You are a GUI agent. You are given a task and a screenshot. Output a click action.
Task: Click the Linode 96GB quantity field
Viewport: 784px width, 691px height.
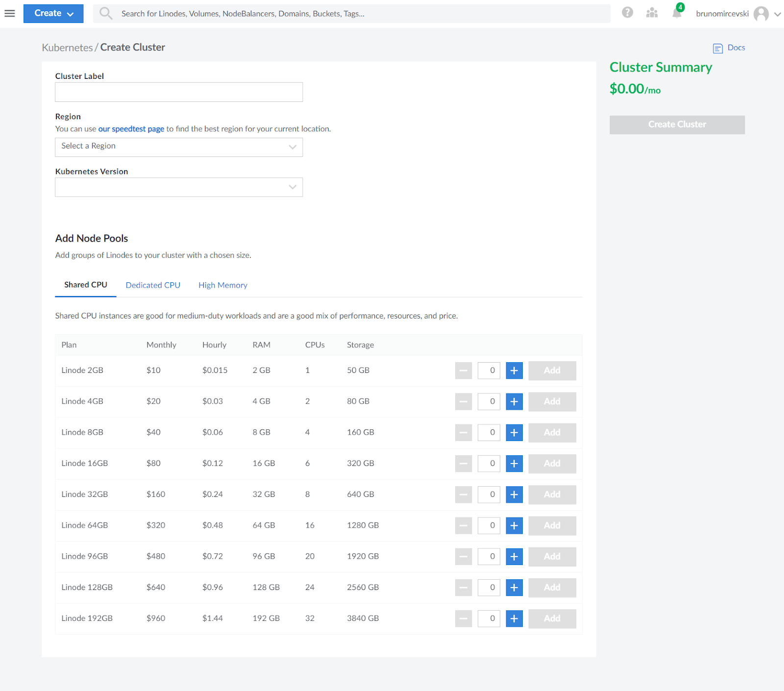(x=489, y=556)
